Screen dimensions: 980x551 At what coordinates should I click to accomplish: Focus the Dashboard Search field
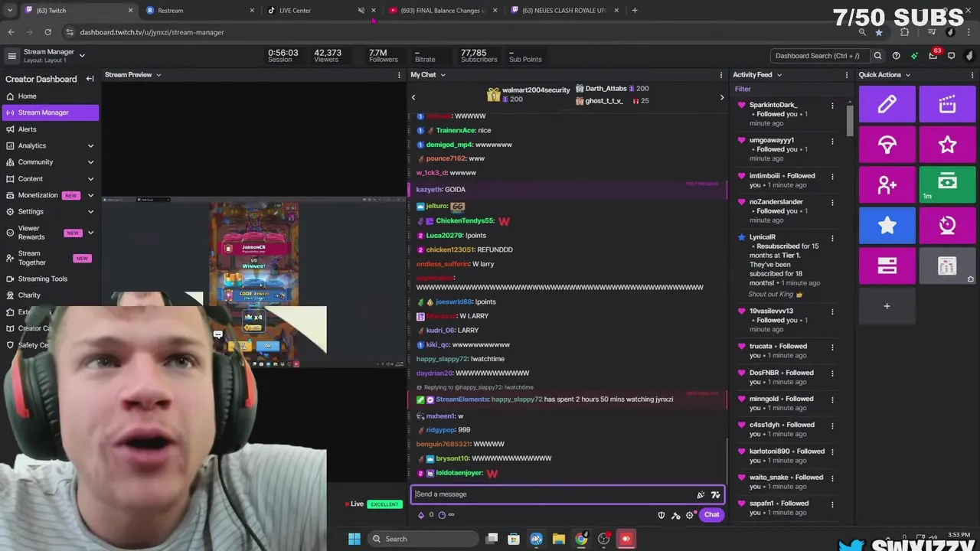819,56
